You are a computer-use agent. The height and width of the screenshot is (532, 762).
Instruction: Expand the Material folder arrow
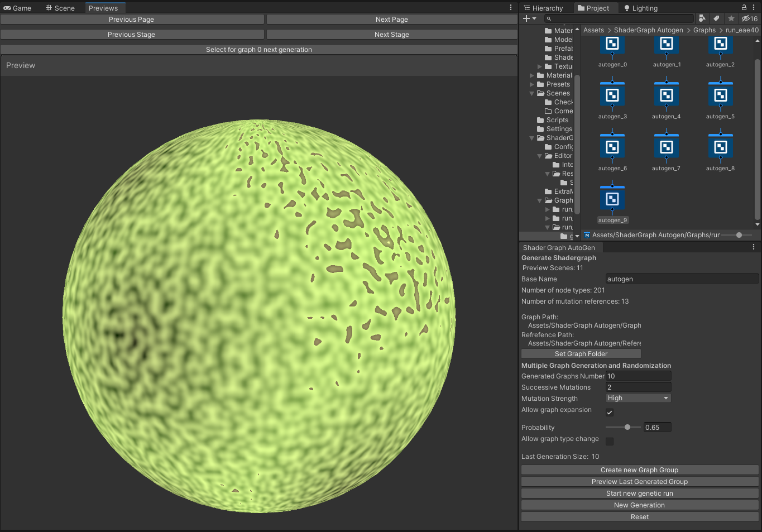tap(531, 75)
